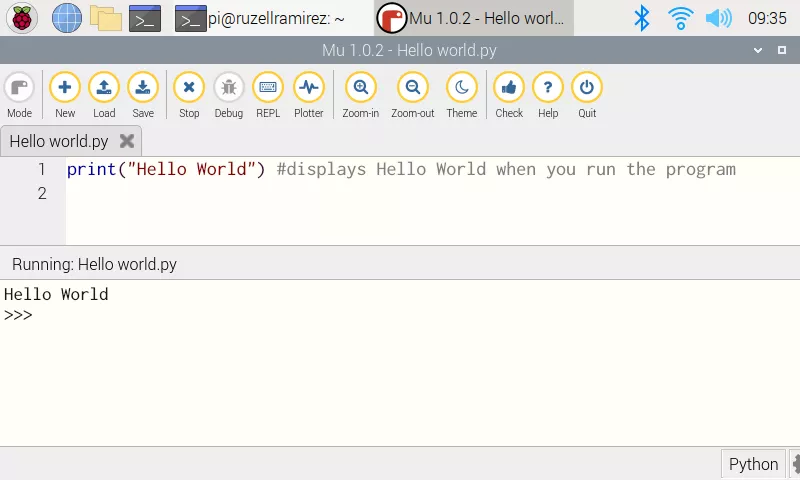Create a new file with New button
The image size is (800, 480).
click(x=65, y=96)
